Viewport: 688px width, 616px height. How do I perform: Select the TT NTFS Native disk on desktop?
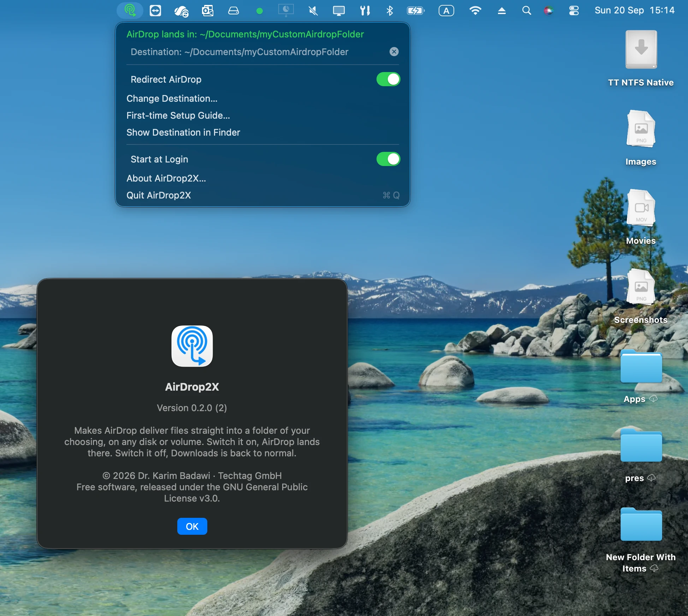(x=641, y=59)
